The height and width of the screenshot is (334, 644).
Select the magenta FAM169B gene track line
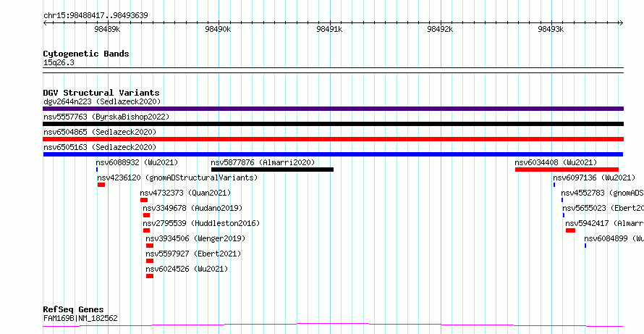(333, 325)
